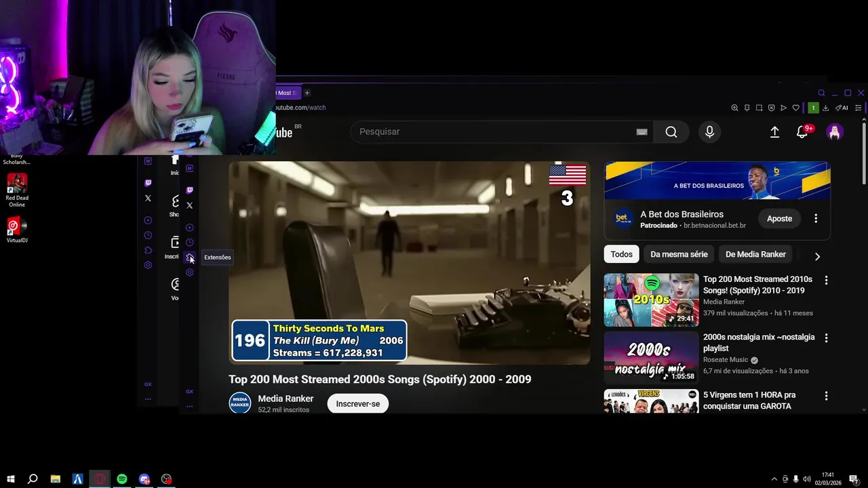868x488 pixels.
Task: Click the YouTube search magnifier button
Action: (671, 131)
